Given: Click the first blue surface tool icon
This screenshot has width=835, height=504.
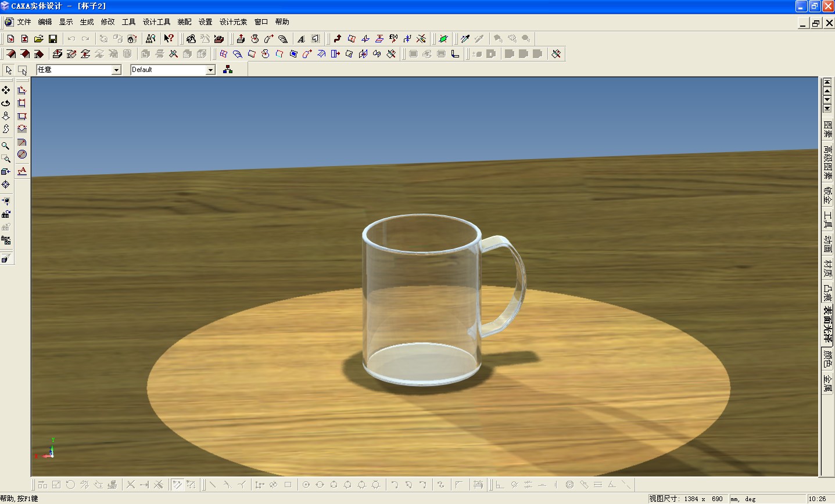Looking at the screenshot, I should (223, 54).
